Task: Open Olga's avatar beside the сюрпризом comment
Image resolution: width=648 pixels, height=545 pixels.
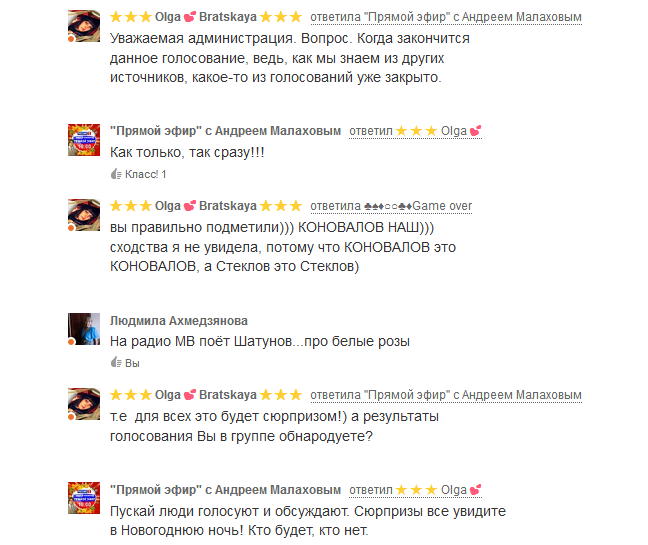Action: (x=84, y=404)
